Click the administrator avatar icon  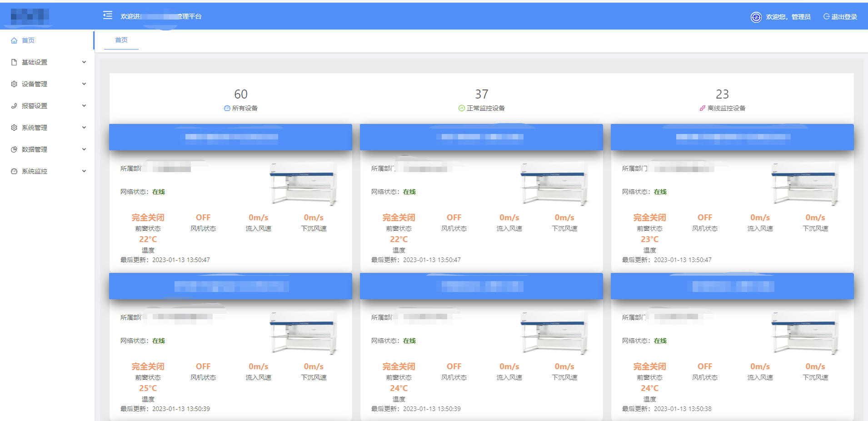click(x=756, y=17)
